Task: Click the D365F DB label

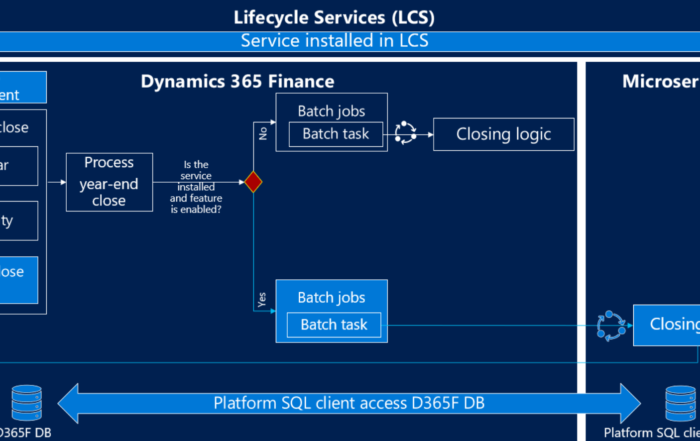Action: tap(25, 433)
